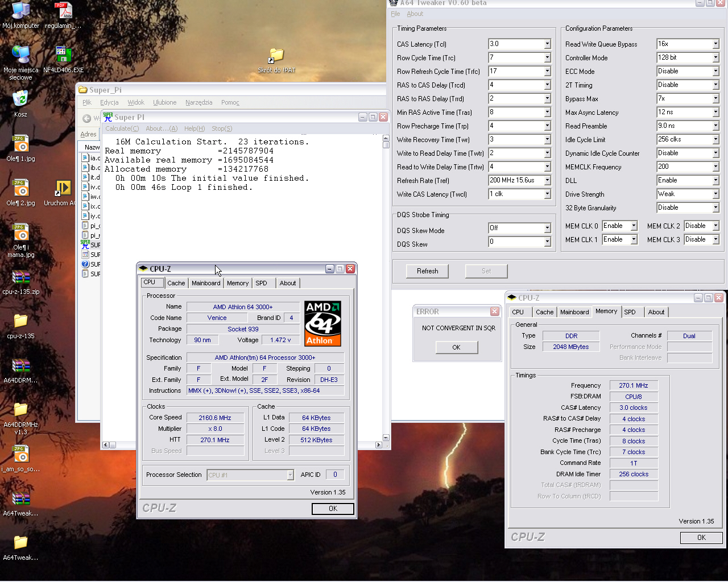Expand the Drive Strength dropdown

click(715, 194)
